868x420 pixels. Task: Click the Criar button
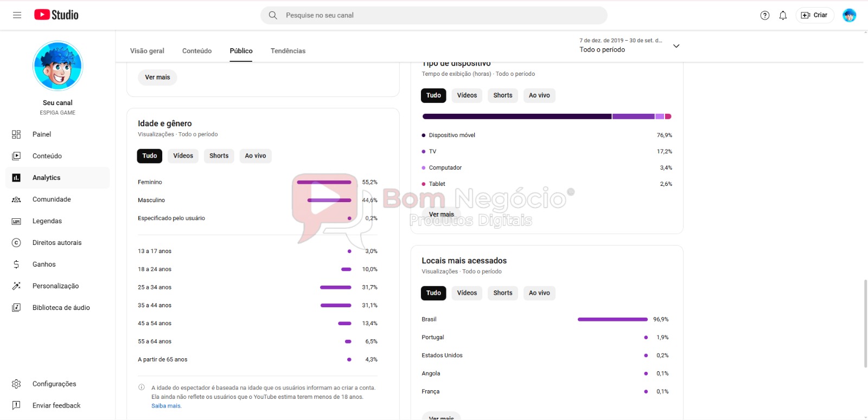click(814, 15)
